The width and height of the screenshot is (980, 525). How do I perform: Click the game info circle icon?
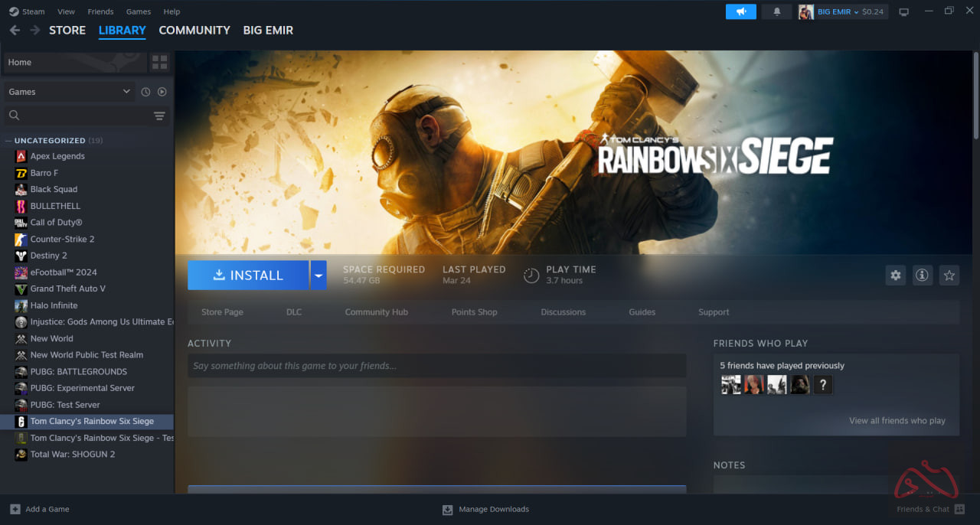922,275
